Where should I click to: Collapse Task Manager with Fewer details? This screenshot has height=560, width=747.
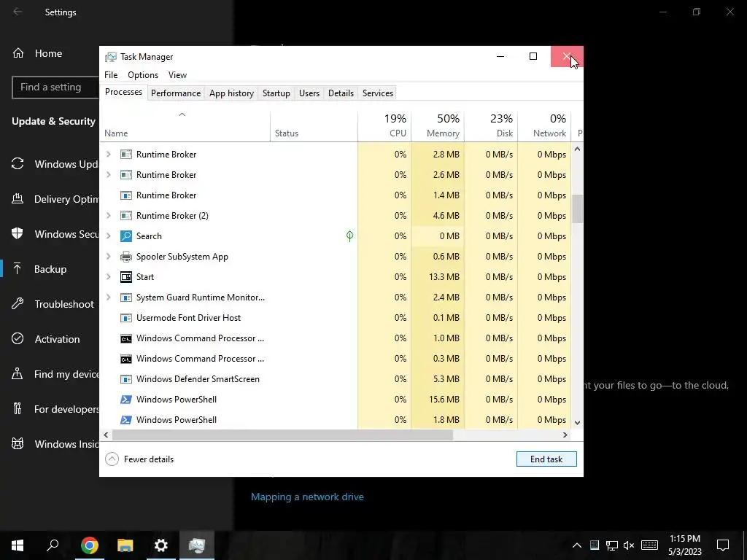click(x=139, y=459)
